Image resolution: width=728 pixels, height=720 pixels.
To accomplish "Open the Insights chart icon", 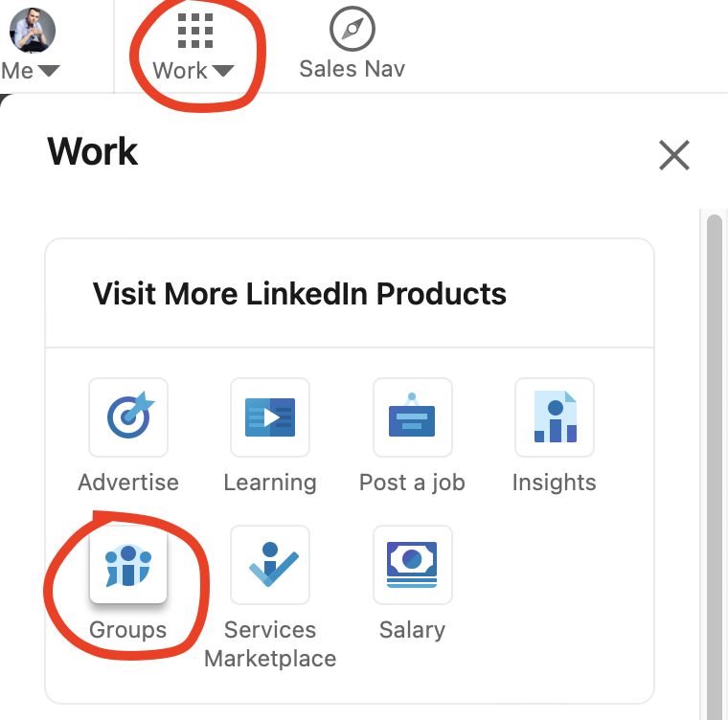I will point(554,417).
